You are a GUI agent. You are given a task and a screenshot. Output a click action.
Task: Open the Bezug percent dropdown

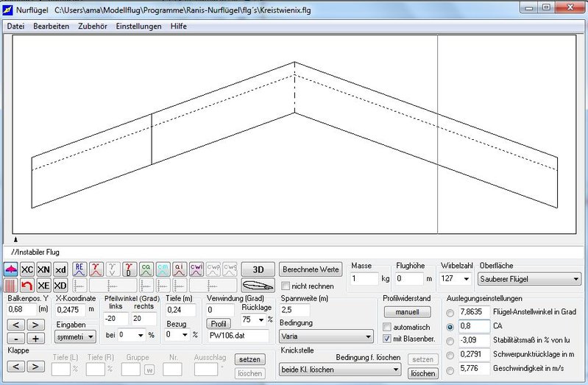pos(185,334)
